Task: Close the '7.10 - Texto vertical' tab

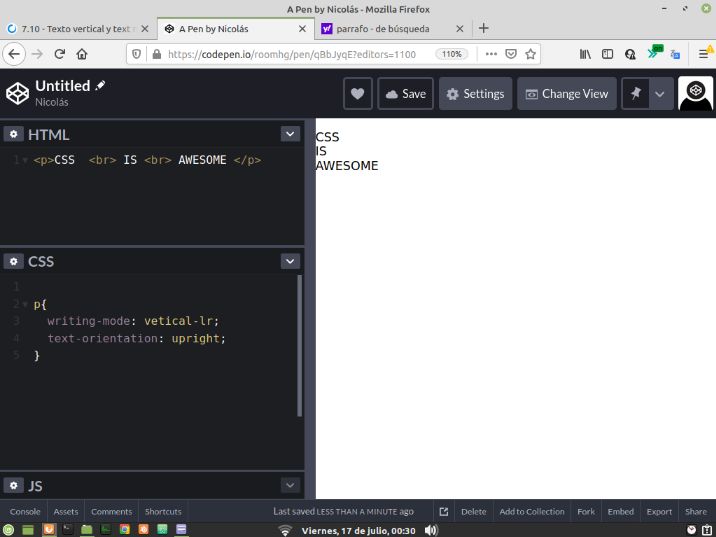Action: (x=145, y=29)
